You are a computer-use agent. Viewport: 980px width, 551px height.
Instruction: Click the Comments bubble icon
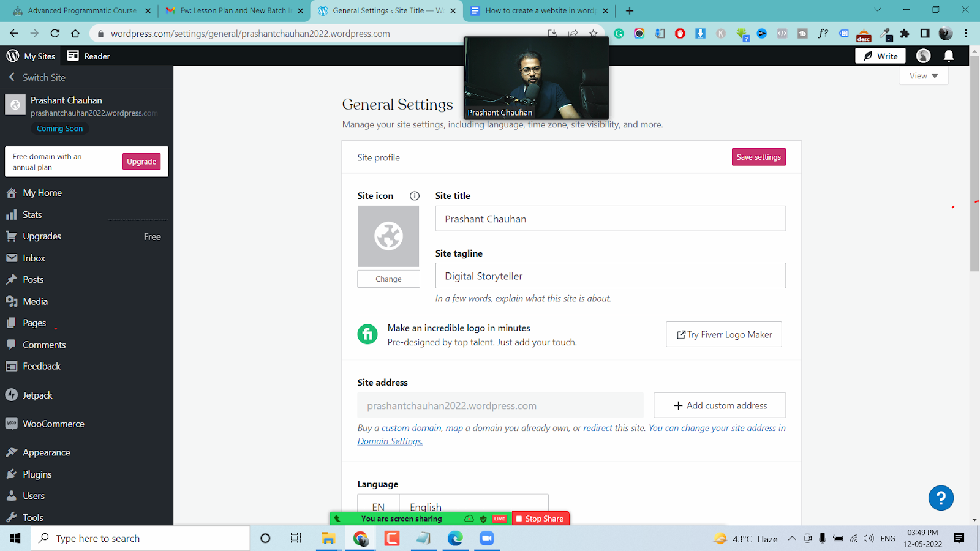12,345
